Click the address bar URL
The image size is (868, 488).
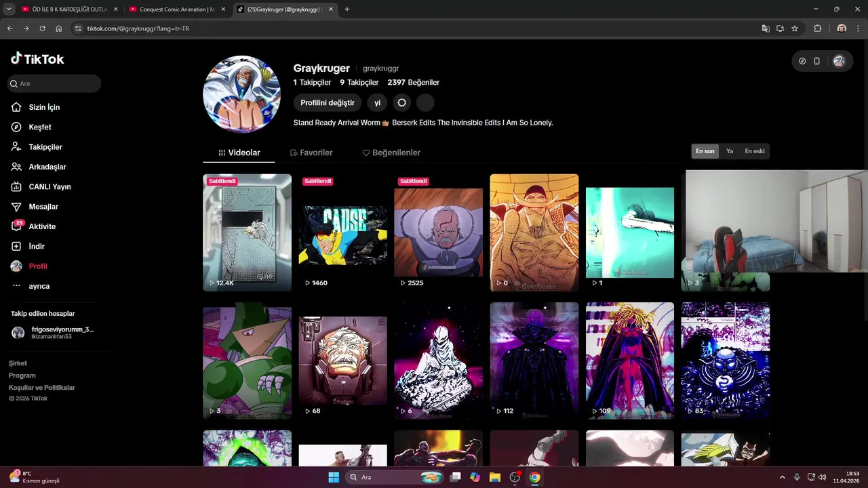[x=138, y=28]
